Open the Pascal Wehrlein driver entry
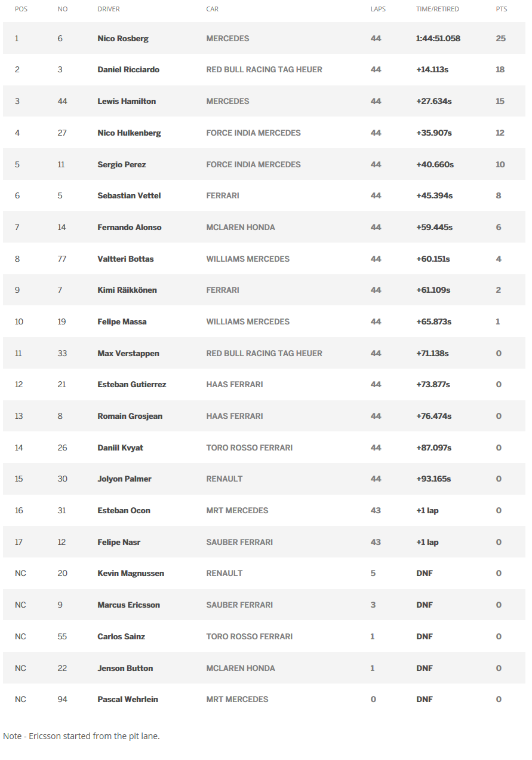 point(128,699)
